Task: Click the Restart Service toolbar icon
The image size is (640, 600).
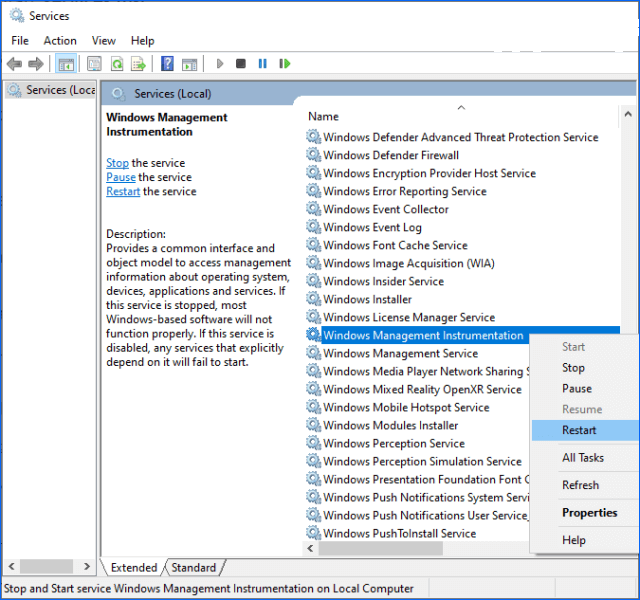Action: point(284,64)
